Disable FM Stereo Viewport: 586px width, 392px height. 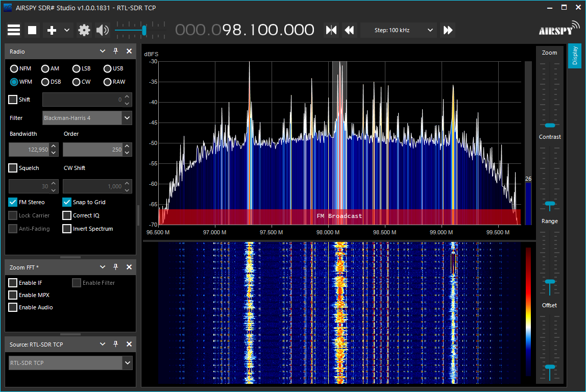[12, 202]
